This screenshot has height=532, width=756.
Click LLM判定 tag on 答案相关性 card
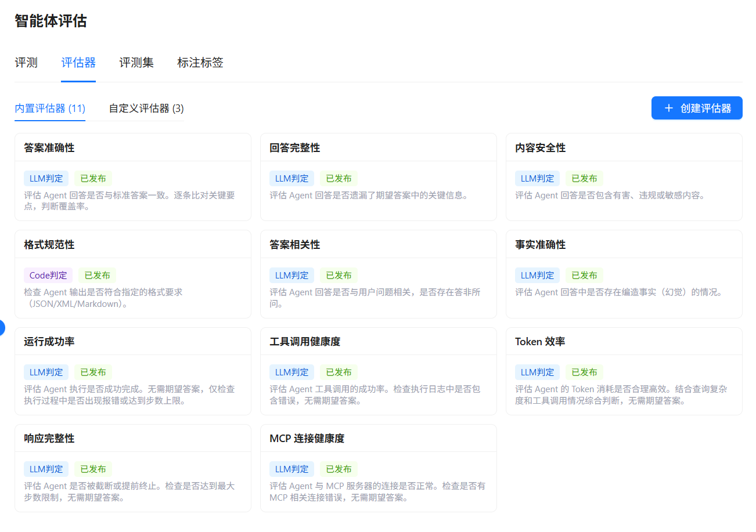coord(292,275)
